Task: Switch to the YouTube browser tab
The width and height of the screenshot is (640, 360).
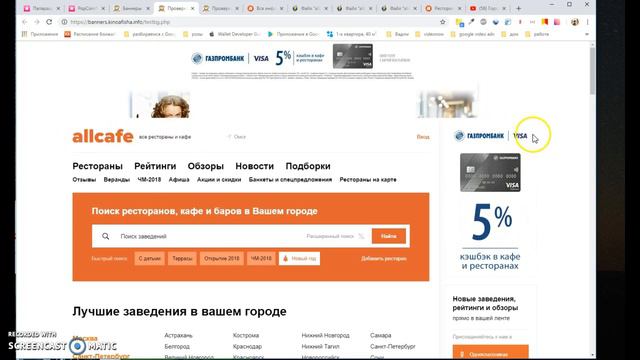Action: pos(488,8)
